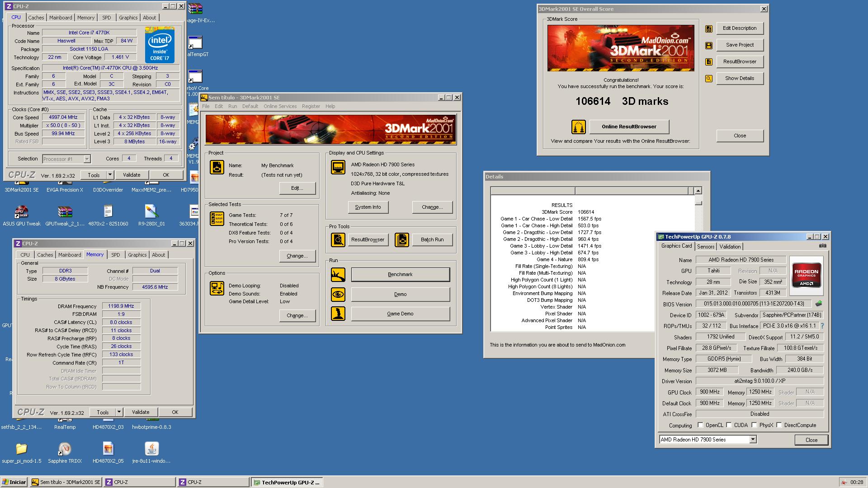Switch to Sensors tab in GPU-Z
This screenshot has width=868, height=488.
[705, 247]
